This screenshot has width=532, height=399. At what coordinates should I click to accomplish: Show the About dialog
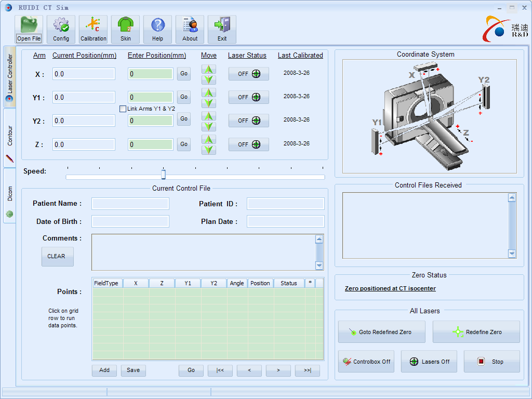[x=190, y=29]
